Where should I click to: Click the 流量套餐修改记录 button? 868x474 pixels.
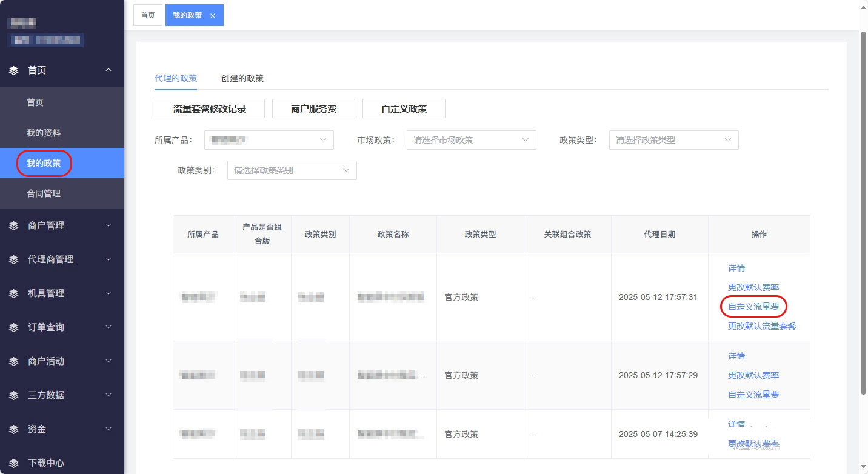(x=210, y=108)
